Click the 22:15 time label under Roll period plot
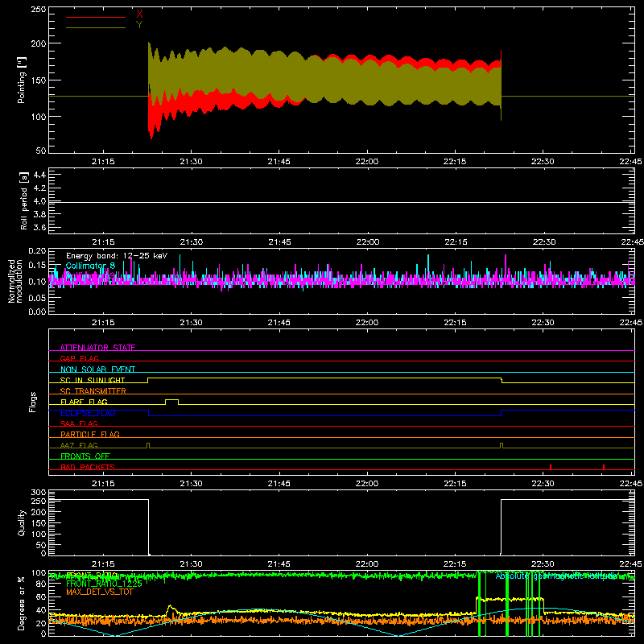This screenshot has height=644, width=644. (x=456, y=242)
